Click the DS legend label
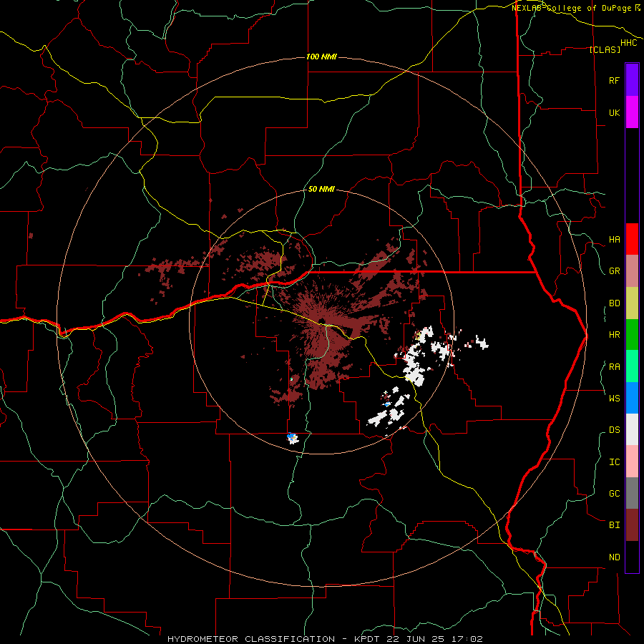The image size is (644, 644). point(614,429)
